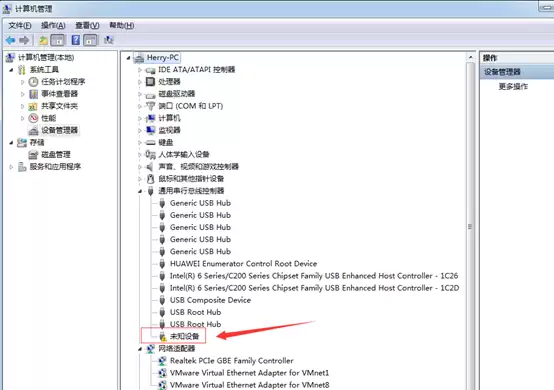Click 设备管理器 header in actions pane
Screen dimensions: 554x390
502,72
